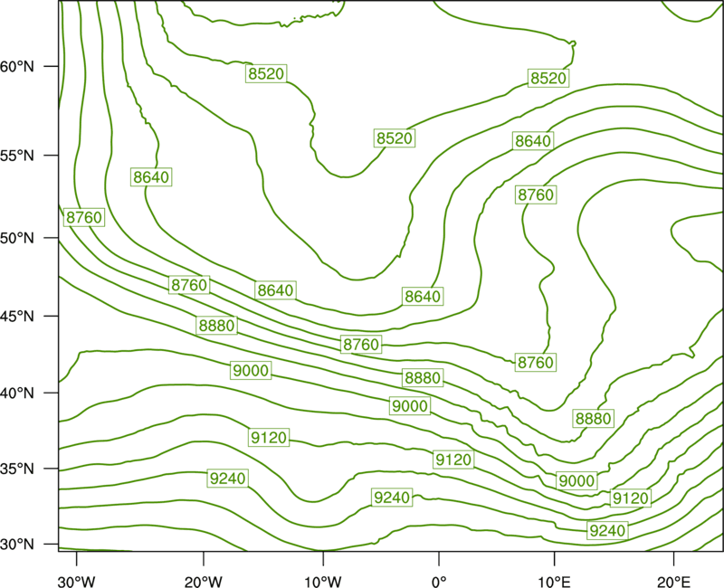Click the 30°N latitude axis label
724x588 pixels.
click(17, 545)
